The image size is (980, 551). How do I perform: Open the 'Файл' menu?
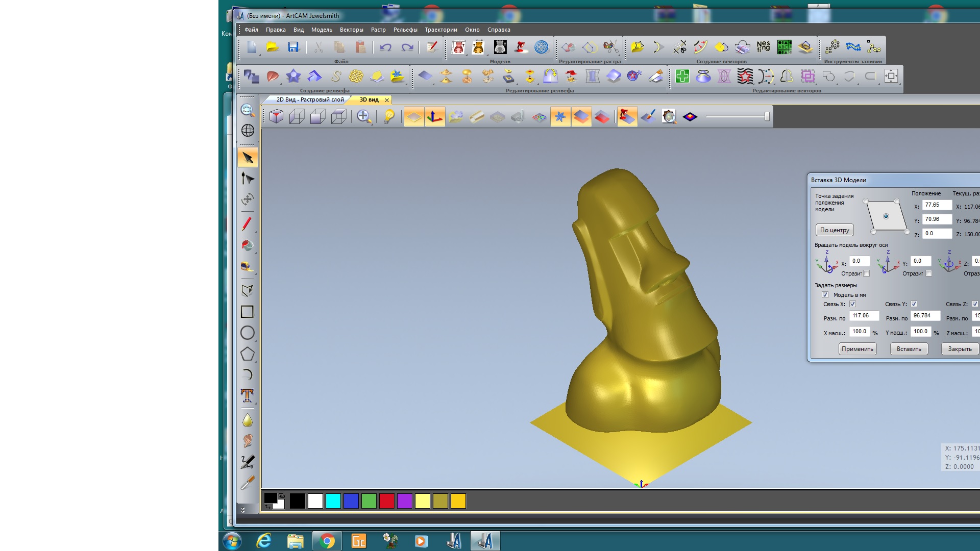tap(251, 30)
